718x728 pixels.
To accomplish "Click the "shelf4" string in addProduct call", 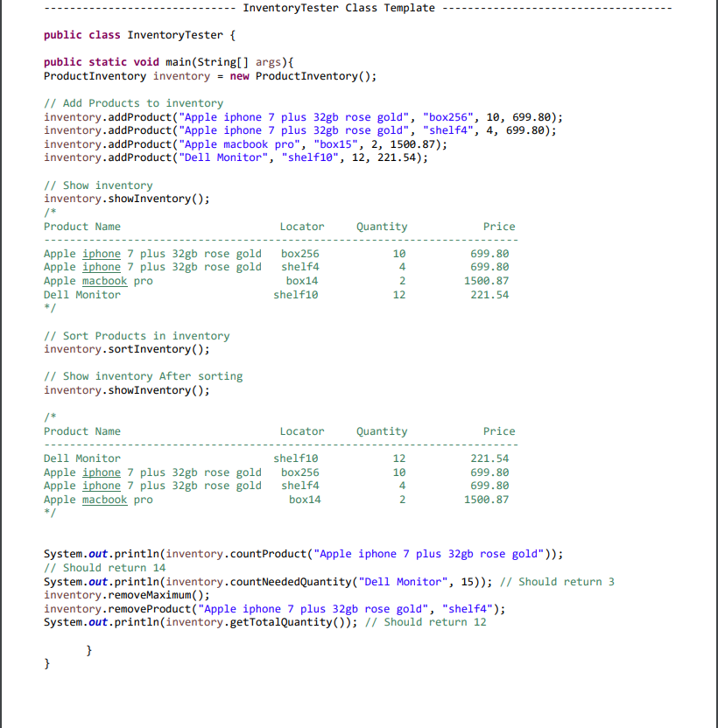I will click(x=448, y=130).
